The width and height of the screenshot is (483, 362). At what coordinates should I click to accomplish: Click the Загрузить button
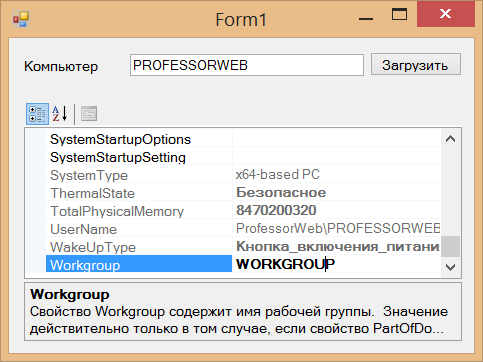tap(416, 65)
